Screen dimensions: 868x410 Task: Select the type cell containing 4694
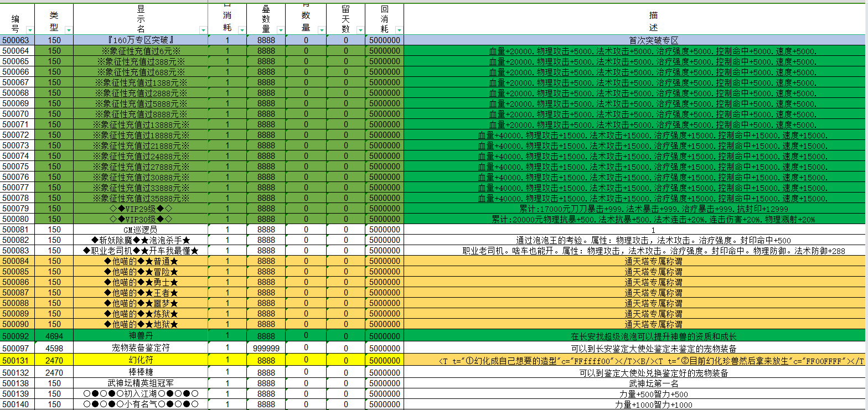pyautogui.click(x=54, y=335)
